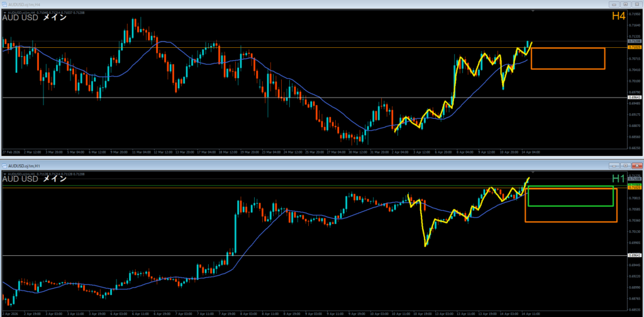Screen dimensions: 644x317
Task: Click 0.70410 on the H4 price scale
Action: tap(635, 70)
